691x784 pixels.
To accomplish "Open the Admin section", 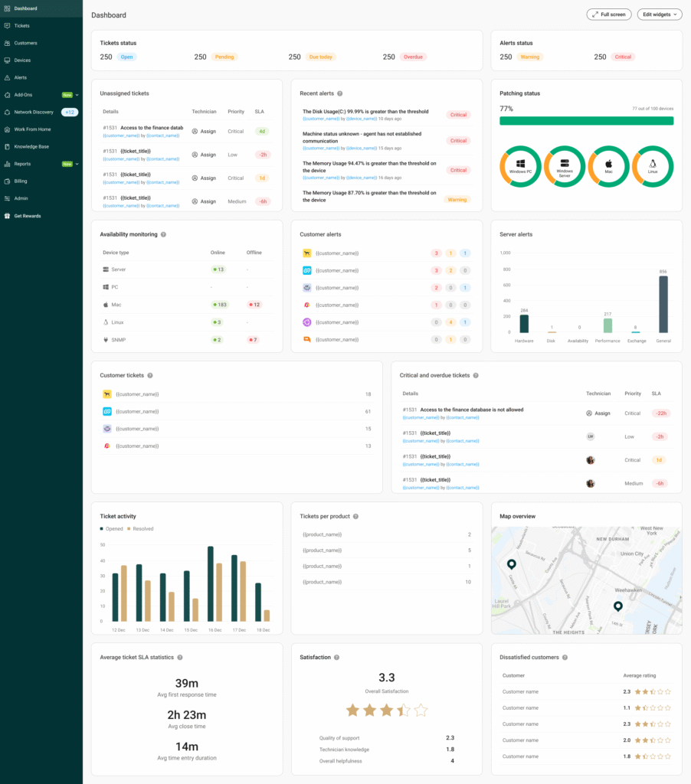I will (23, 198).
